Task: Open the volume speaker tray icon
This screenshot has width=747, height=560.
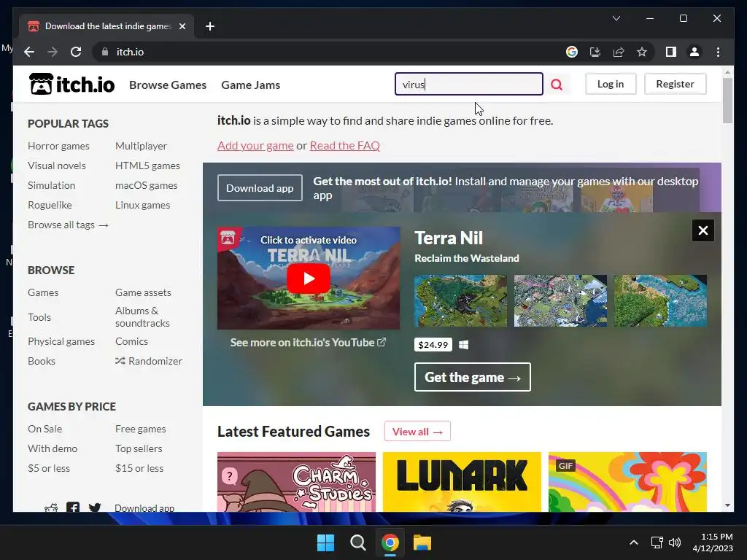Action: tap(675, 542)
